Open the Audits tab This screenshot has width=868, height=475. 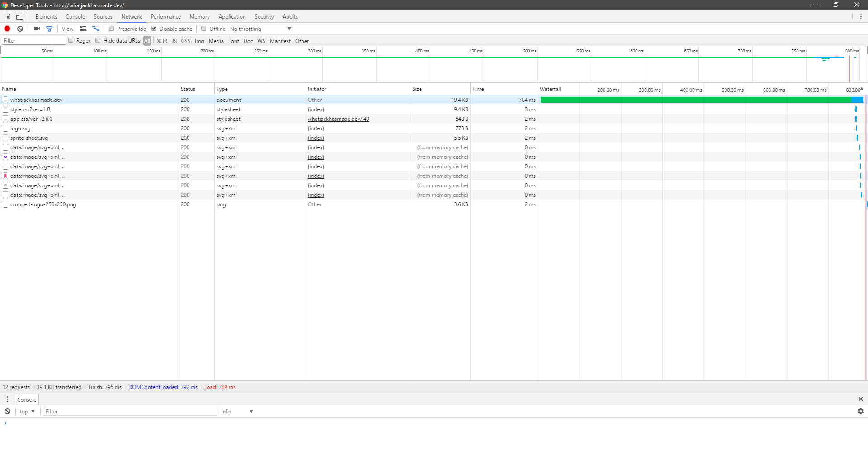[290, 17]
